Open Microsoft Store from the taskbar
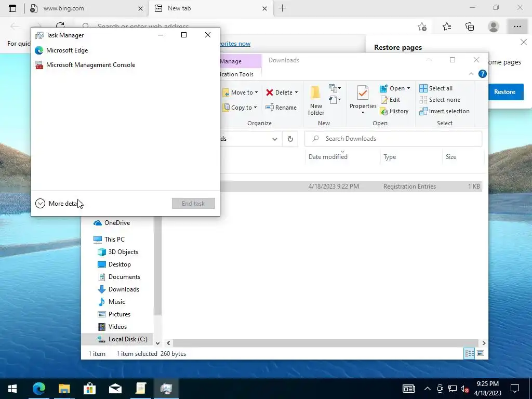This screenshot has width=532, height=399. 89,389
